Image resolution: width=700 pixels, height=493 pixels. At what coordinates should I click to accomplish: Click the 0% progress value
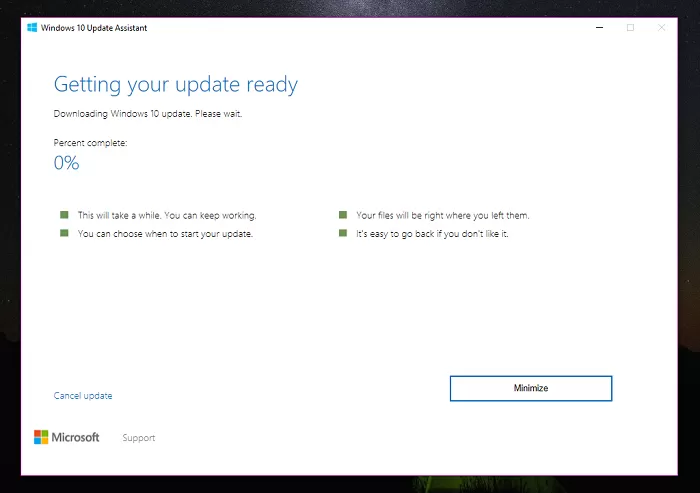coord(67,163)
